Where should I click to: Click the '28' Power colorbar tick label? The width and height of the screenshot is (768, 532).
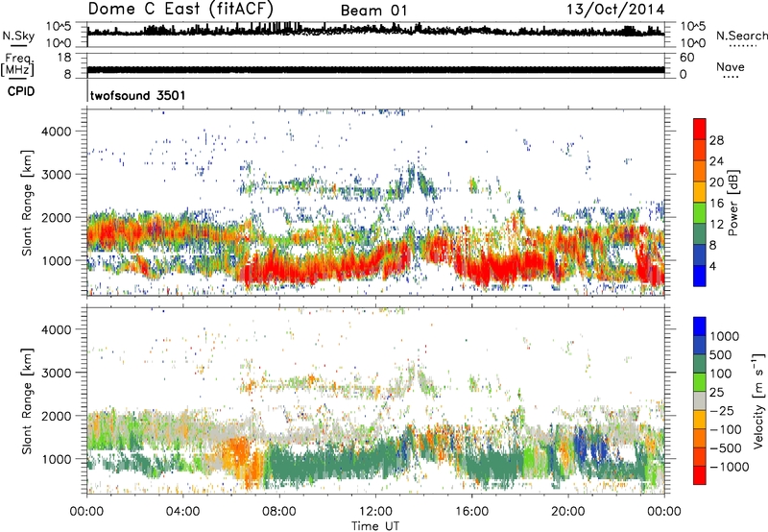[716, 140]
